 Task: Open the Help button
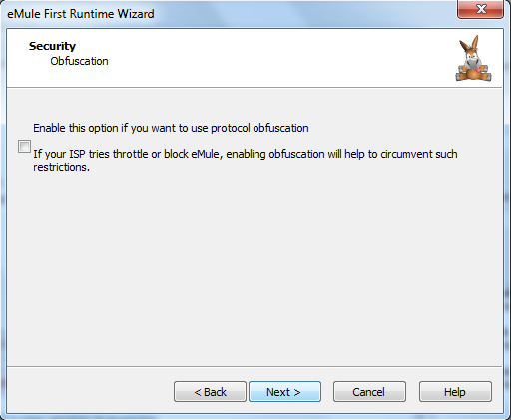click(x=455, y=392)
